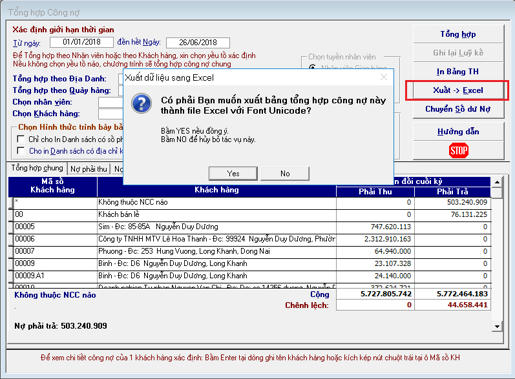The image size is (515, 379).
Task: Close the Xuất dữ liệu sang Excel dialog
Action: 384,77
